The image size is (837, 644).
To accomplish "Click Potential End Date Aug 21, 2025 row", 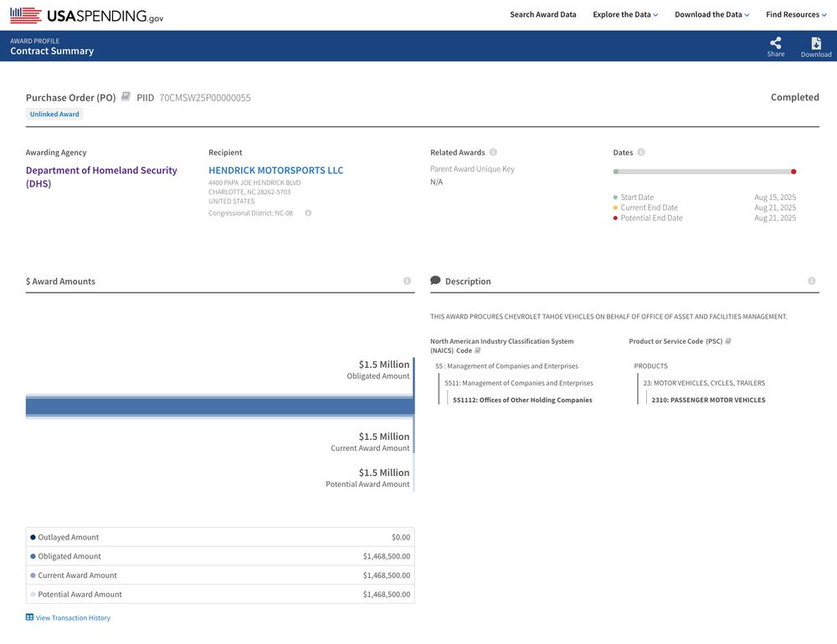I will pos(705,217).
